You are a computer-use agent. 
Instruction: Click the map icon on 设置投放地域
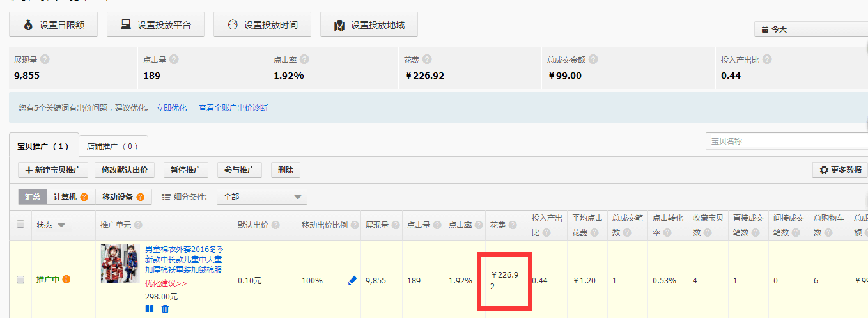point(339,26)
